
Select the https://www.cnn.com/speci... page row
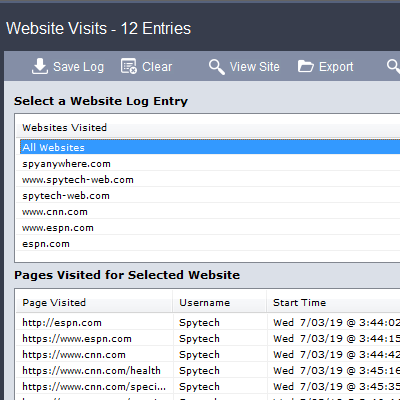pos(208,386)
